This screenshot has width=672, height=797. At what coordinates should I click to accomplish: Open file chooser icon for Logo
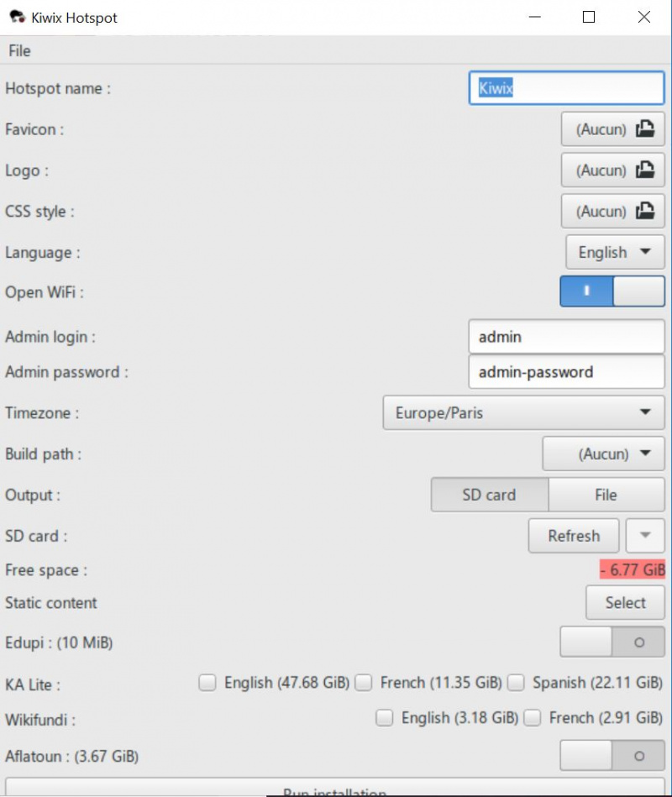click(645, 170)
